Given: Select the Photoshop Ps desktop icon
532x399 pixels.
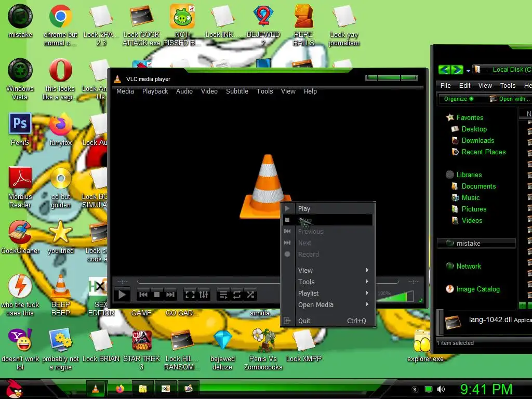Looking at the screenshot, I should tap(20, 129).
